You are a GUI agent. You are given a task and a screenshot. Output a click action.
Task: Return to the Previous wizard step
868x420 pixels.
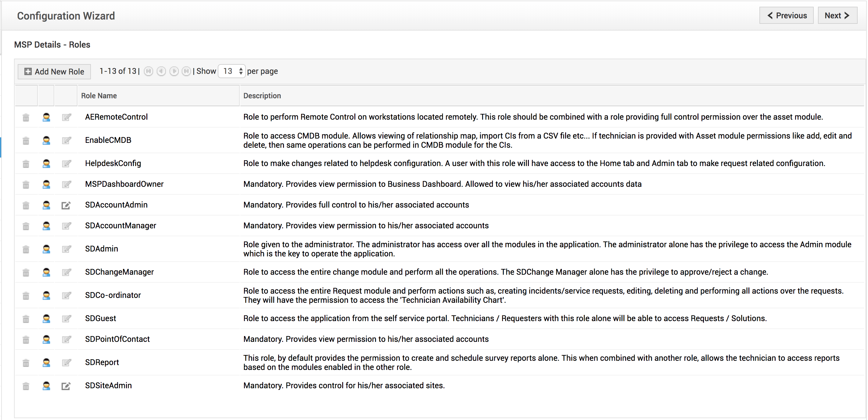click(786, 16)
